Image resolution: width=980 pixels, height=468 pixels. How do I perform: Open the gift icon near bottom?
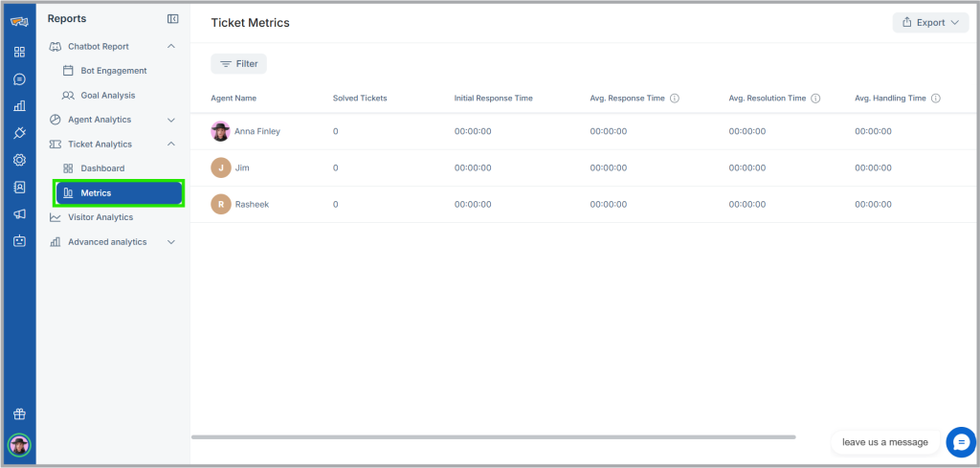pyautogui.click(x=19, y=414)
